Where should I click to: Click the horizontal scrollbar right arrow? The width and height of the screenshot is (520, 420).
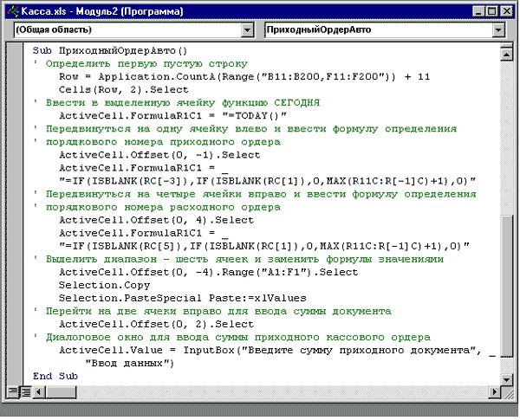click(495, 392)
